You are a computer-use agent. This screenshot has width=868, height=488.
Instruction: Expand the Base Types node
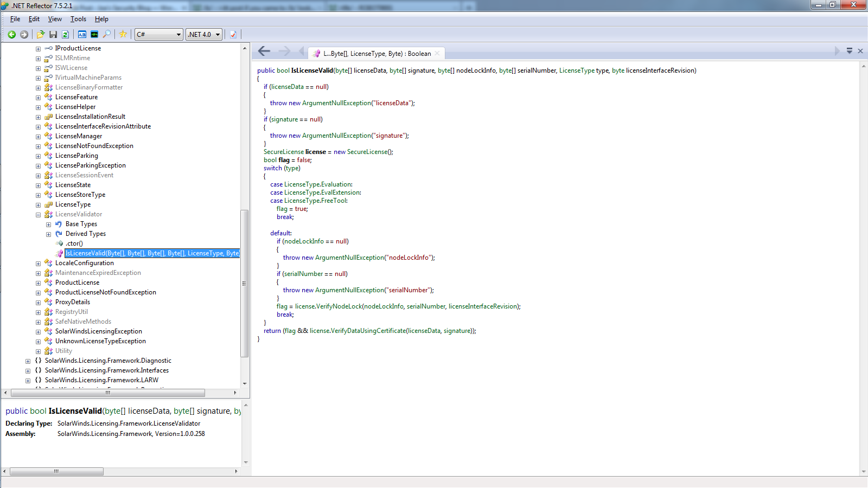coord(48,224)
